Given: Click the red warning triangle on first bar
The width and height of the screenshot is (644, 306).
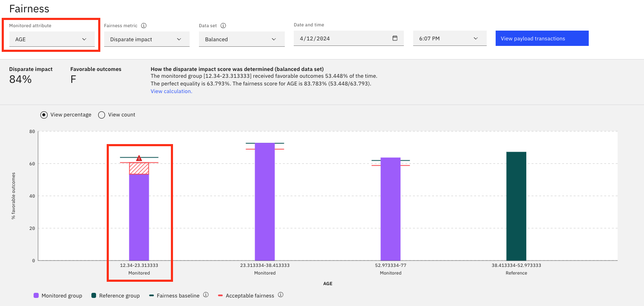Looking at the screenshot, I should pyautogui.click(x=139, y=158).
